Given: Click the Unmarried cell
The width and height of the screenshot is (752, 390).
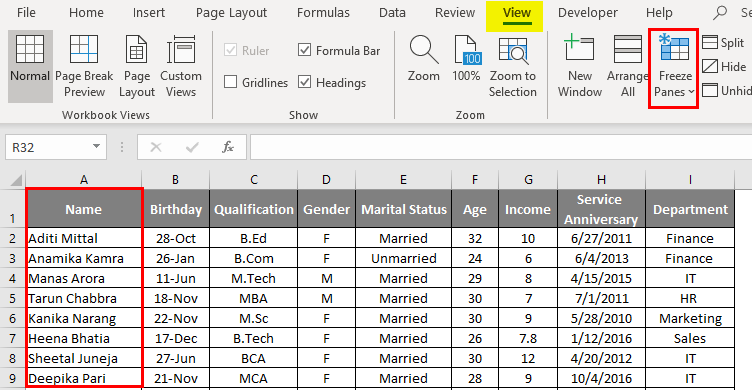Looking at the screenshot, I should pos(403,258).
